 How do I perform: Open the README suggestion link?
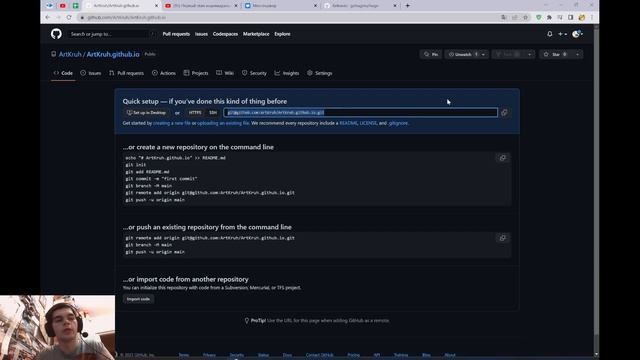[x=348, y=123]
